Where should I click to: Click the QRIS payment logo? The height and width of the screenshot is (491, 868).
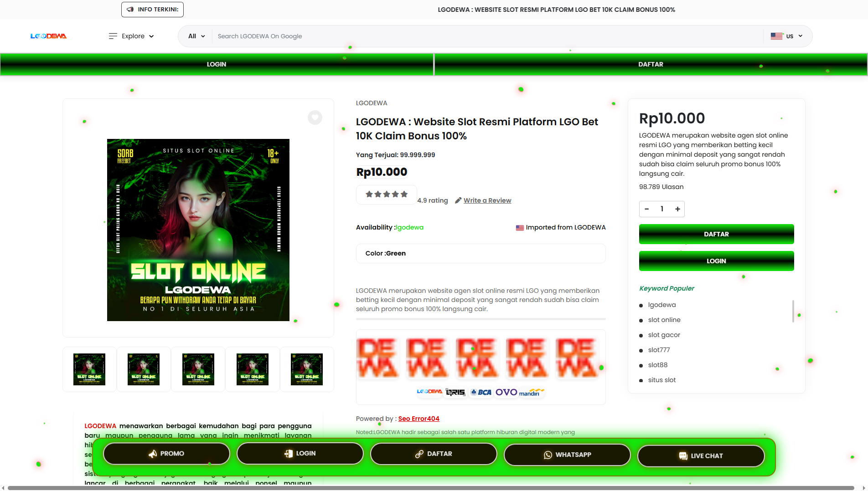pyautogui.click(x=455, y=392)
